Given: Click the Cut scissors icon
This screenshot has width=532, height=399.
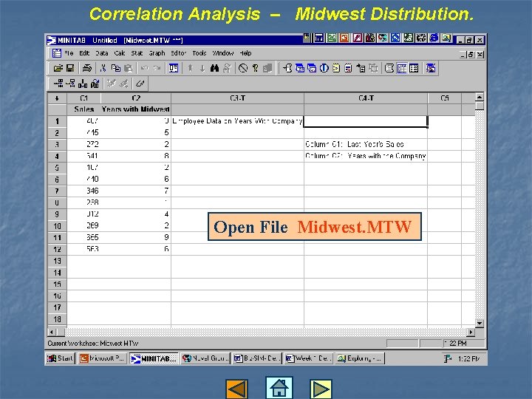Looking at the screenshot, I should 103,68.
